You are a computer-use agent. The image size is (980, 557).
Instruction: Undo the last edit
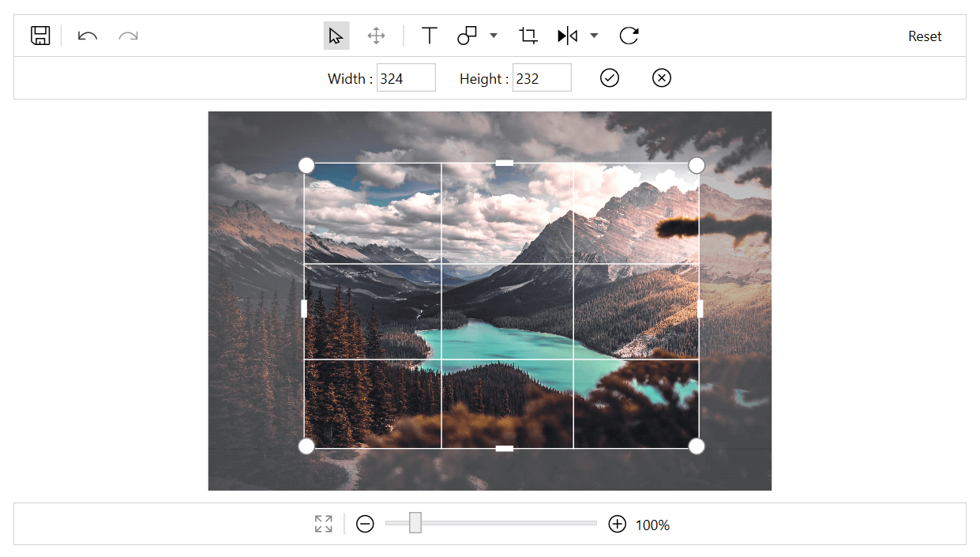[88, 36]
